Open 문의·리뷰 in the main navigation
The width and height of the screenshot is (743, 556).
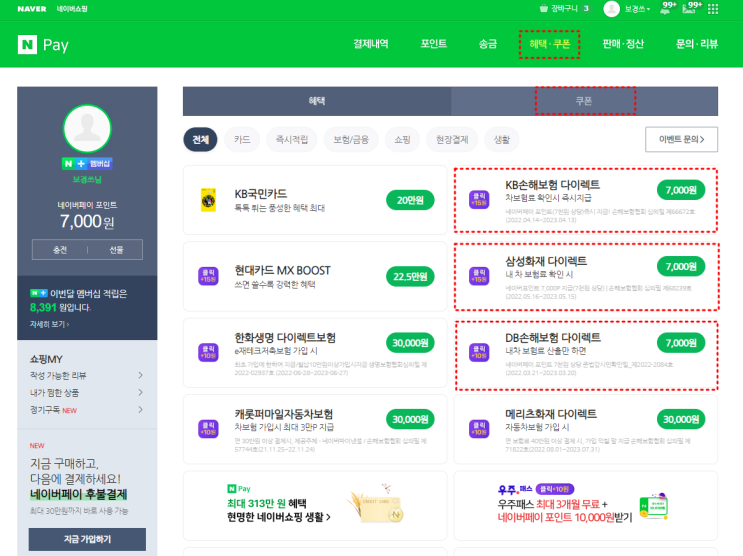(697, 44)
